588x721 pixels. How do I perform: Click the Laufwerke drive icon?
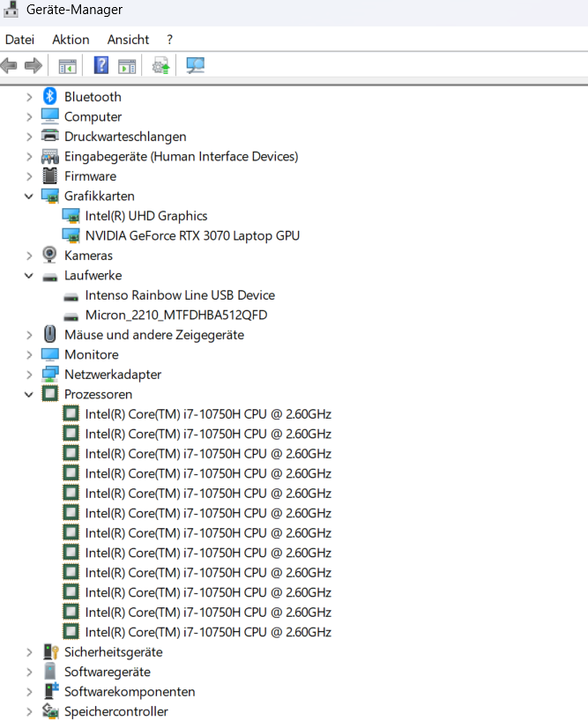click(49, 277)
